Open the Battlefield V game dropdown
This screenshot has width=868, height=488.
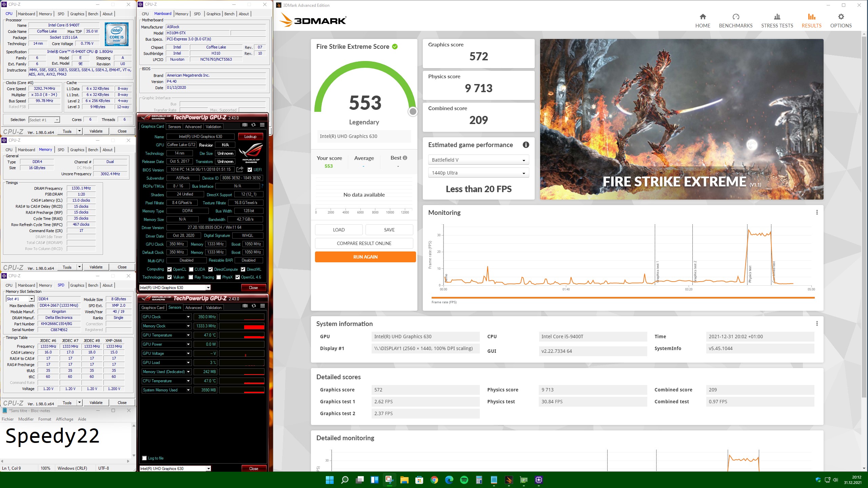[x=478, y=160]
